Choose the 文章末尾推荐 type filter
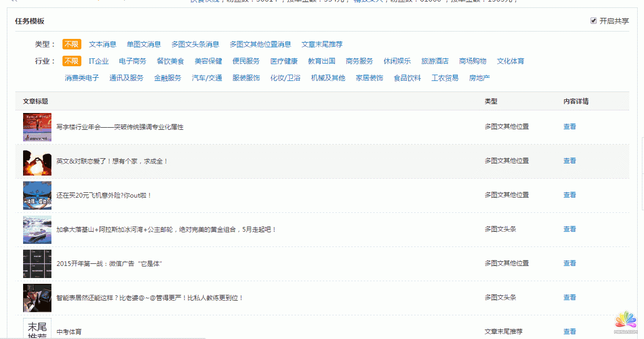Screen dimensions: 644x339 (x=322, y=44)
